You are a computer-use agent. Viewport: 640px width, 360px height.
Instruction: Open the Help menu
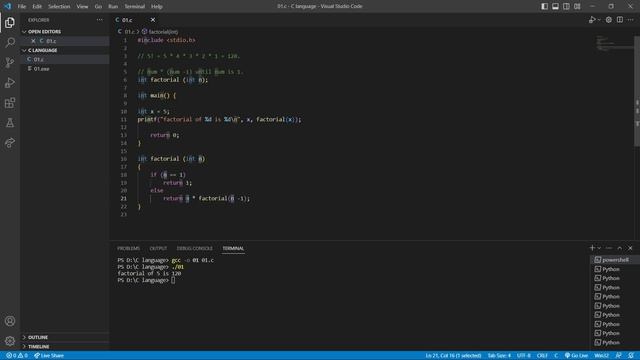pyautogui.click(x=157, y=7)
